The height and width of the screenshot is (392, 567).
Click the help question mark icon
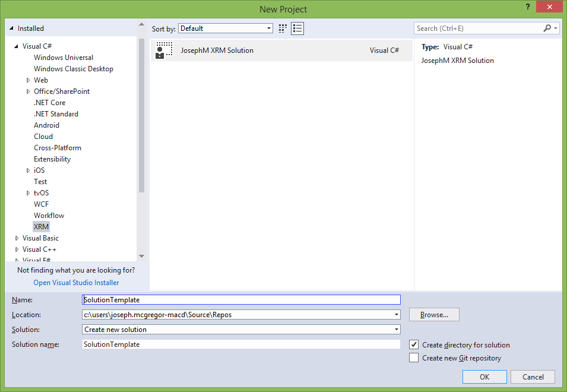click(527, 7)
